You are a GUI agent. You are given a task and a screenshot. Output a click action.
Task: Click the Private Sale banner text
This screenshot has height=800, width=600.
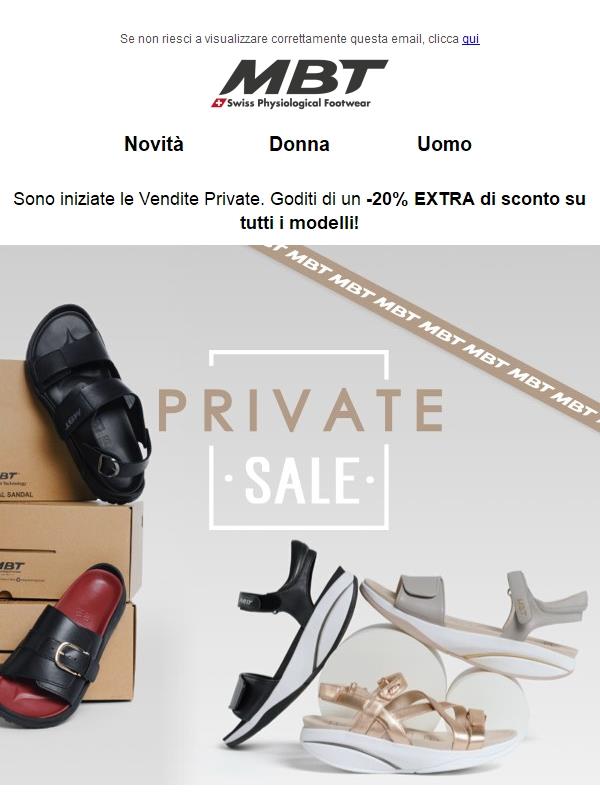coord(300,410)
